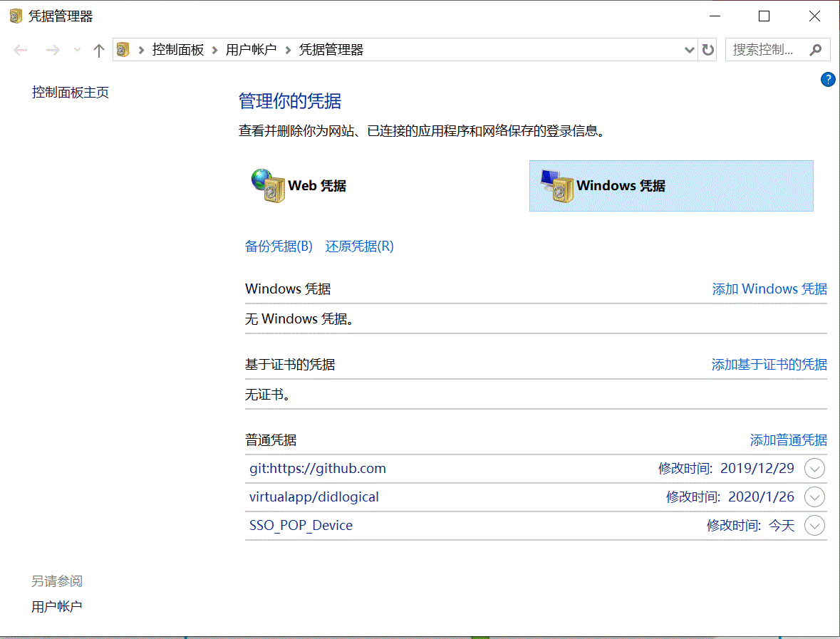840x639 pixels.
Task: Expand the git:https://github.com credential chevron
Action: tap(814, 469)
